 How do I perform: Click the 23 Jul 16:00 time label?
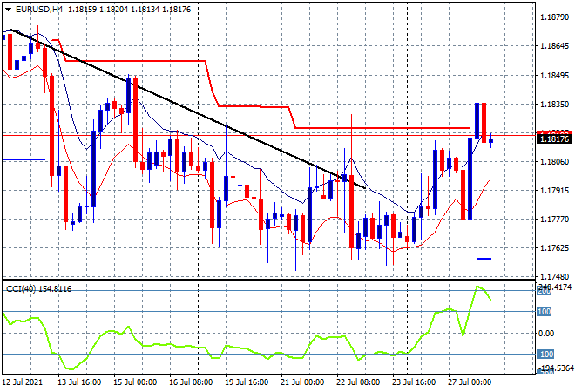point(414,382)
